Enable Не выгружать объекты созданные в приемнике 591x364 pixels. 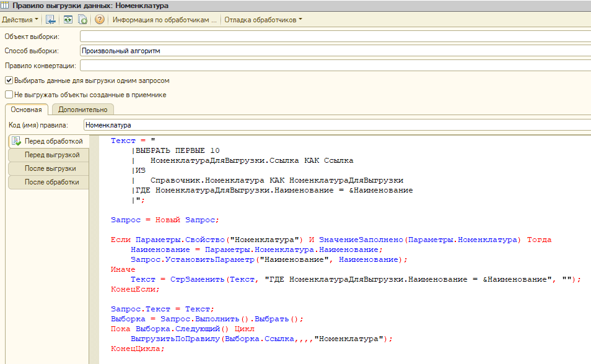pyautogui.click(x=9, y=95)
